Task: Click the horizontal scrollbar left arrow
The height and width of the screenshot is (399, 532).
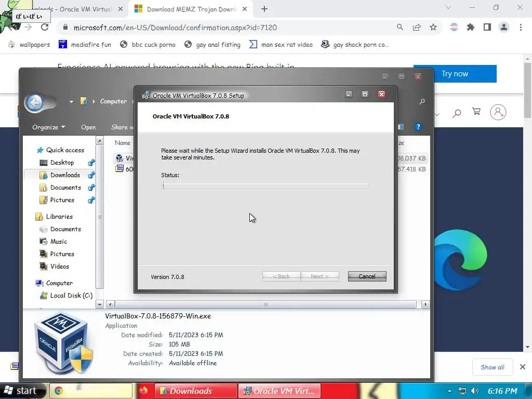Action: pyautogui.click(x=111, y=304)
